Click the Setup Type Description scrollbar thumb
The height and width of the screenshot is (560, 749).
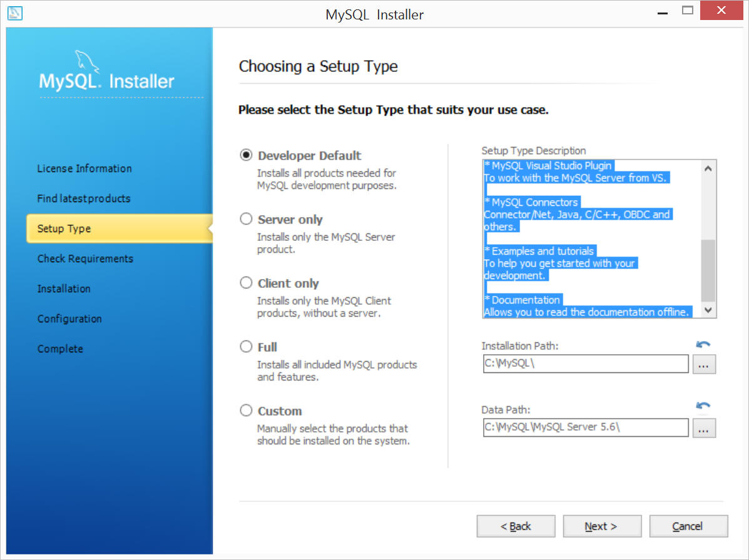[x=708, y=270]
